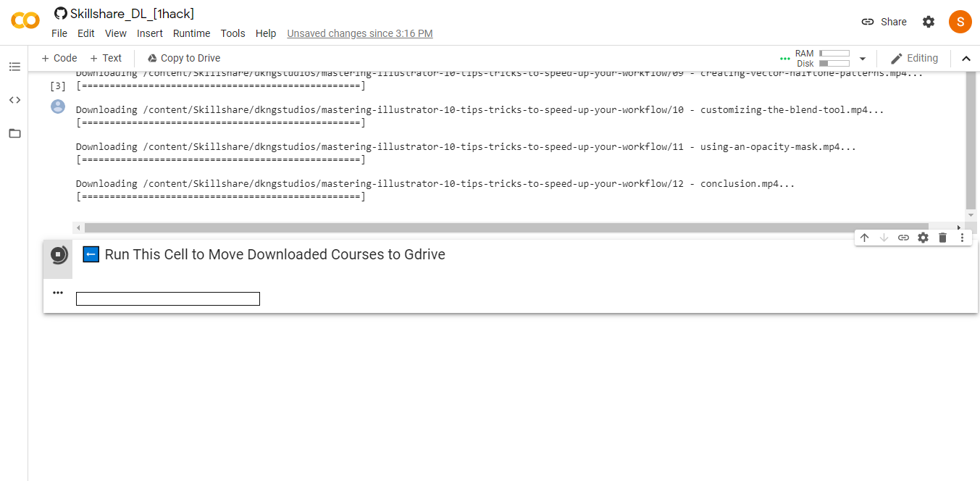Image resolution: width=980 pixels, height=481 pixels.
Task: Add a new Code cell
Action: (x=59, y=58)
